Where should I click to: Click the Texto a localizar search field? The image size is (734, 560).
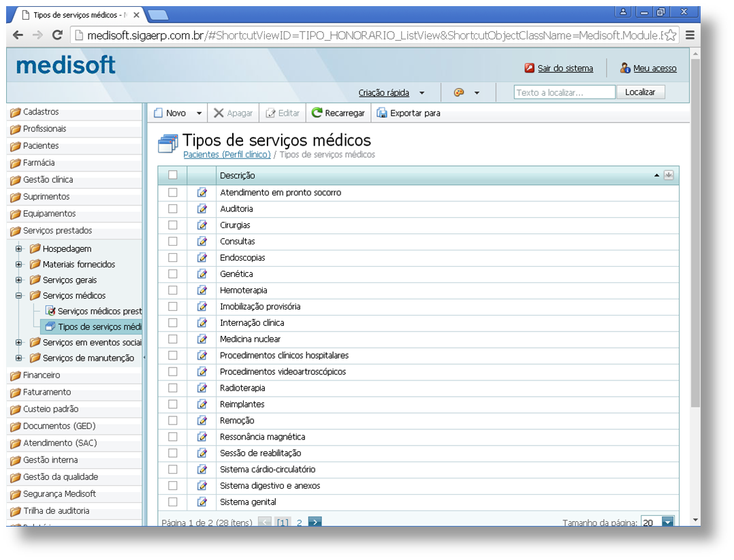tap(564, 92)
